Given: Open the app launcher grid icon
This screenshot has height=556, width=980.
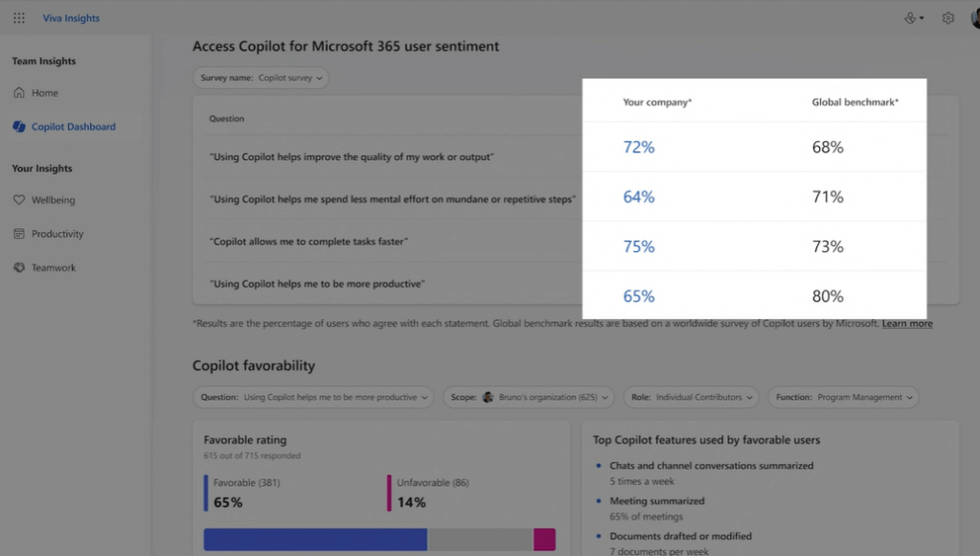Looking at the screenshot, I should pyautogui.click(x=19, y=18).
